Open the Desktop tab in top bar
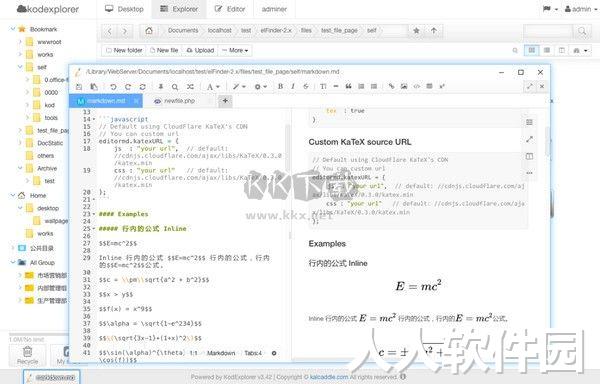Viewport: 600px width, 384px height. [124, 9]
